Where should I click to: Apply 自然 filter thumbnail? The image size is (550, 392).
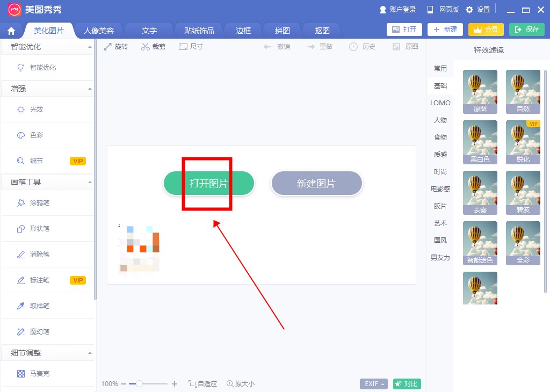(523, 91)
